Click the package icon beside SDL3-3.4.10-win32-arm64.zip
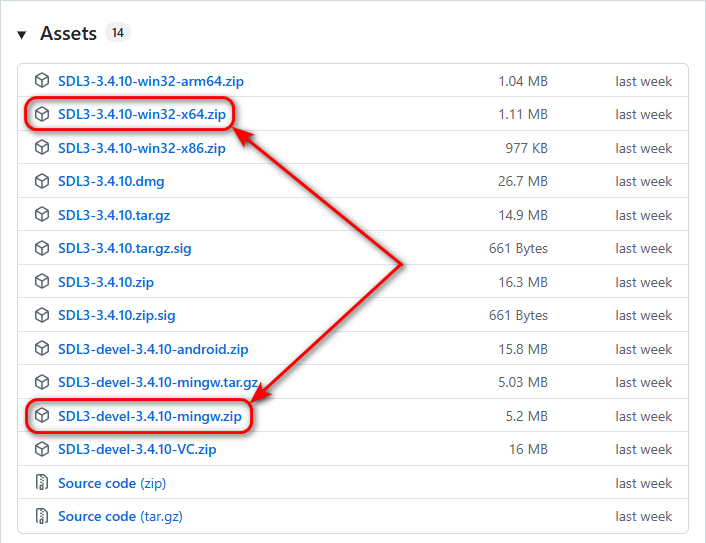The height and width of the screenshot is (543, 706). click(42, 81)
